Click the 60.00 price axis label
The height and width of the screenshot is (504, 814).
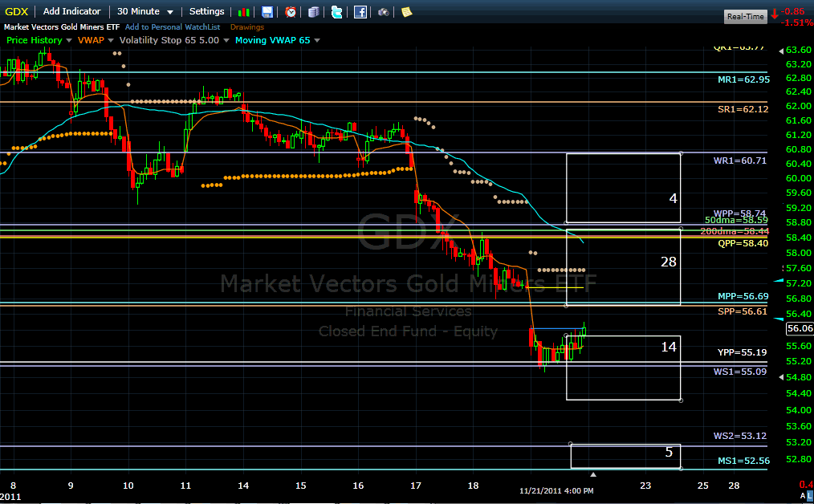pyautogui.click(x=799, y=178)
